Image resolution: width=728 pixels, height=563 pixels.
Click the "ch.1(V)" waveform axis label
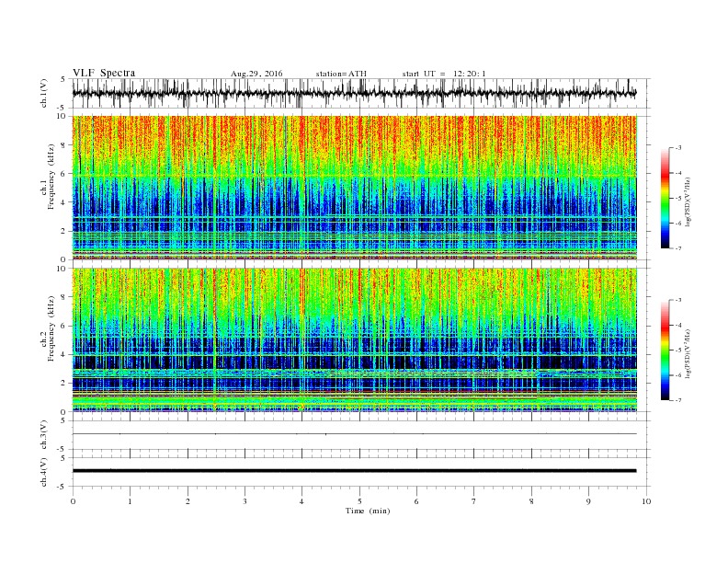(43, 93)
